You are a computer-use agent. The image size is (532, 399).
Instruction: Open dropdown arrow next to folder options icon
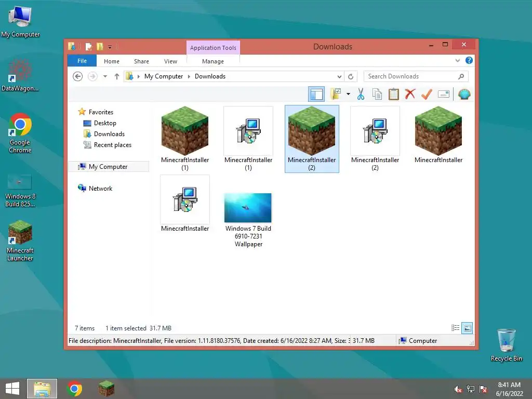[x=348, y=94]
